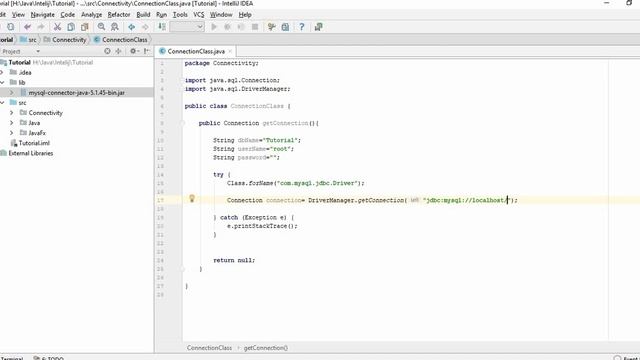This screenshot has width=640, height=360.
Task: Open the Analyze menu
Action: click(91, 15)
